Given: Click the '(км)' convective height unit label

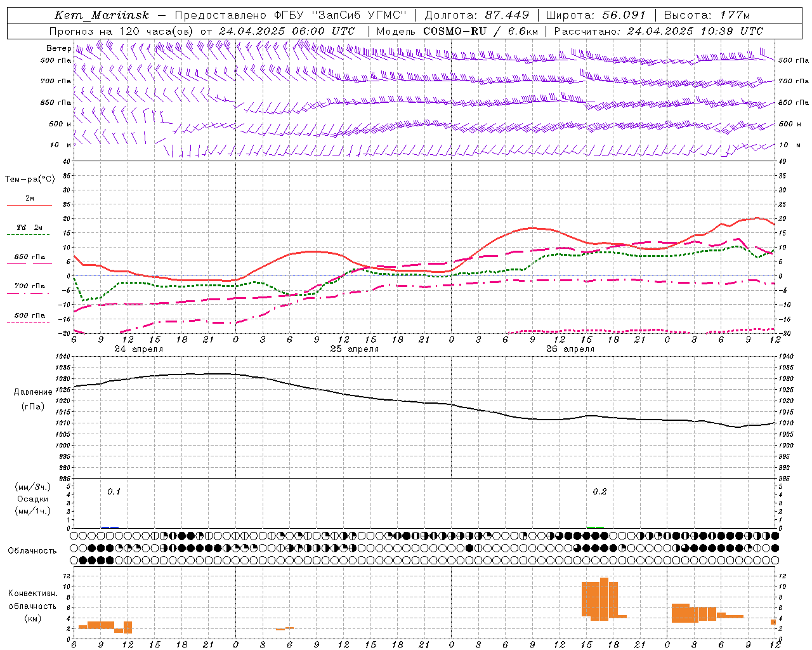Looking at the screenshot, I should tap(33, 618).
